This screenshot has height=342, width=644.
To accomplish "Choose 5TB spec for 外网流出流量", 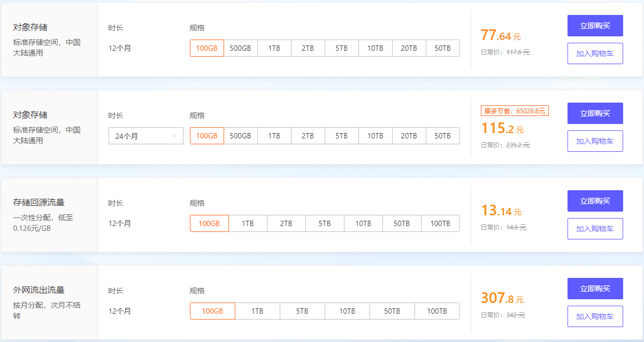I will click(x=302, y=311).
